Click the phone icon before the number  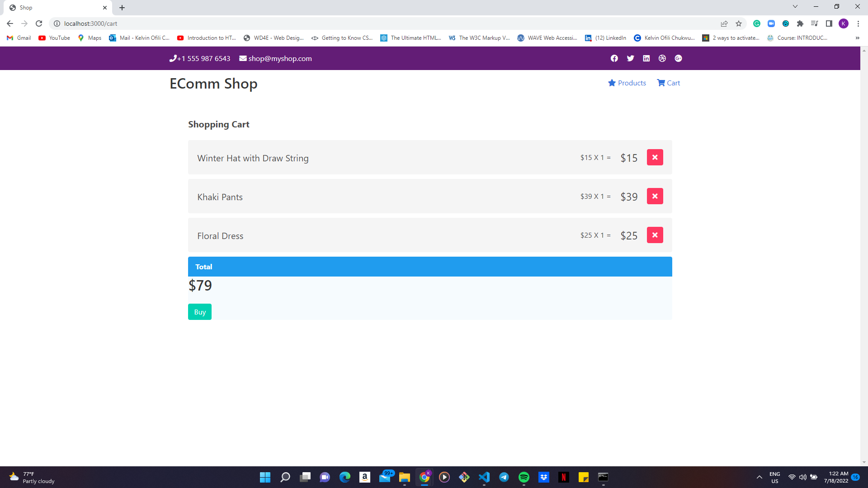173,58
